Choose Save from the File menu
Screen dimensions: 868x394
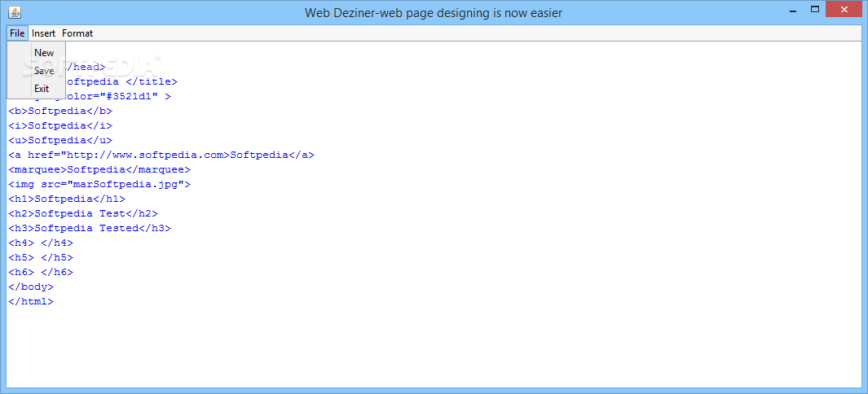44,71
